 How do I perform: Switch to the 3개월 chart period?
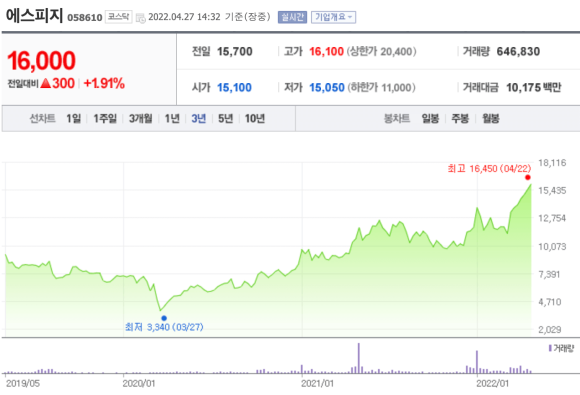pyautogui.click(x=141, y=118)
